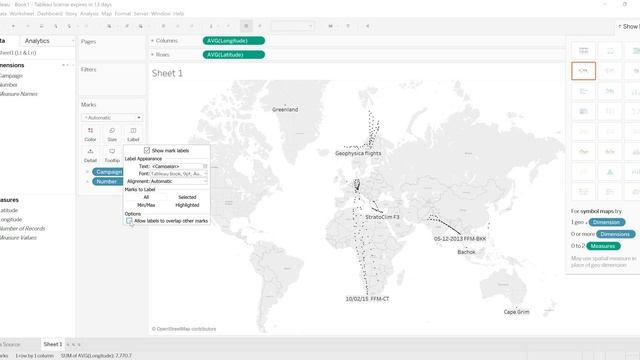Click the Filters shelf
The height and width of the screenshot is (360, 640).
[112, 79]
